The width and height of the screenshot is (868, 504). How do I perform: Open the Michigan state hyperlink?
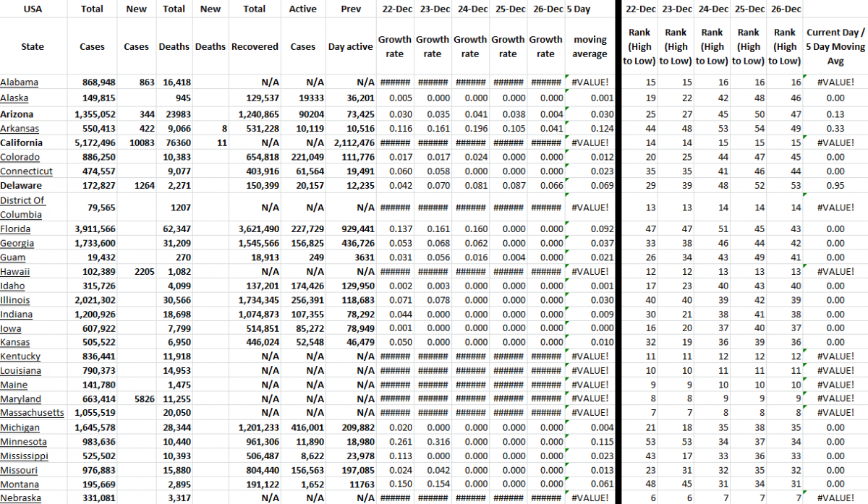tap(20, 427)
